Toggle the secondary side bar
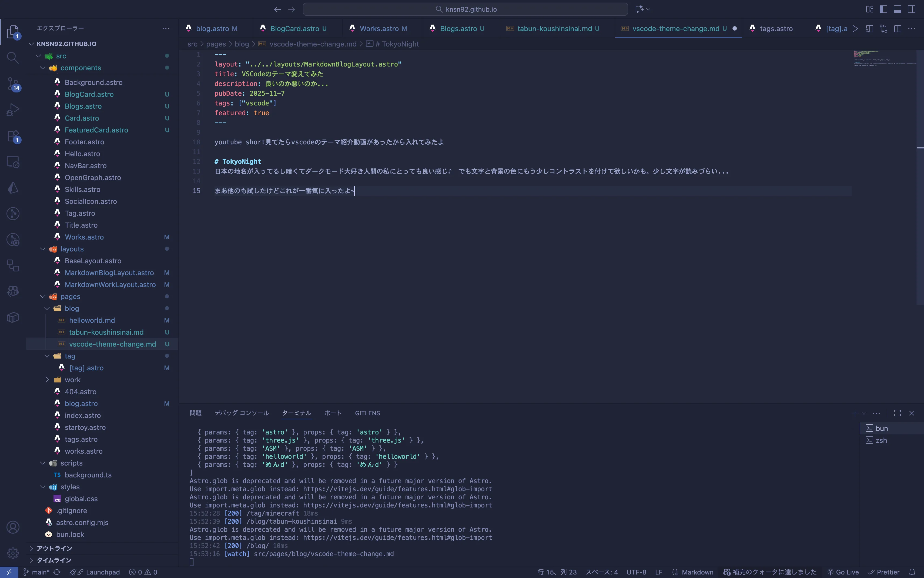The width and height of the screenshot is (924, 578). 912,9
